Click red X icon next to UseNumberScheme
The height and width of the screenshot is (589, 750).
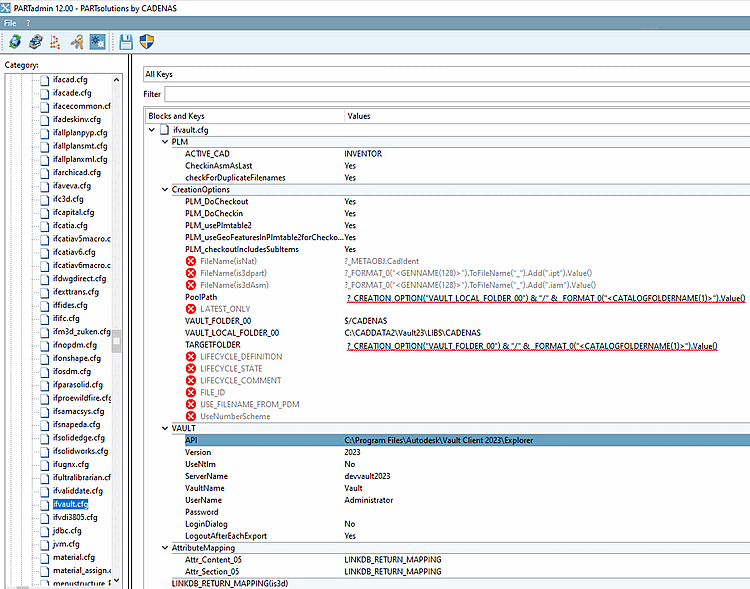point(191,416)
